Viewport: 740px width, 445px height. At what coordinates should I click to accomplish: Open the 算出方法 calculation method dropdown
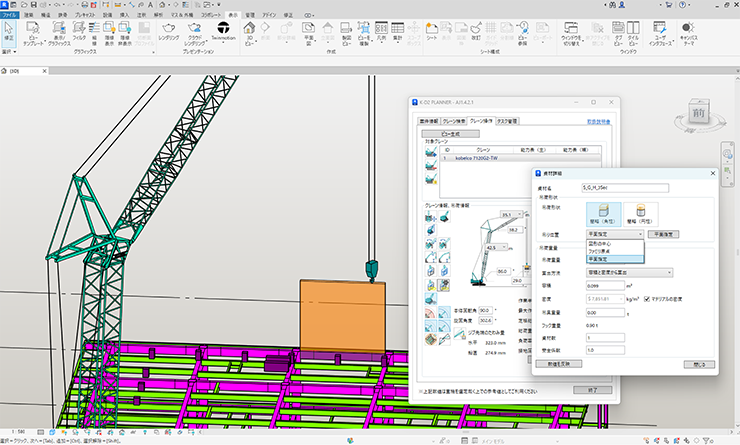629,272
